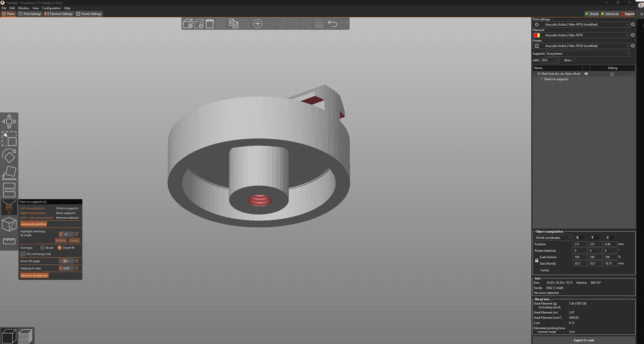Select the Seam painting cube tool
The image size is (644, 344).
coord(9,224)
